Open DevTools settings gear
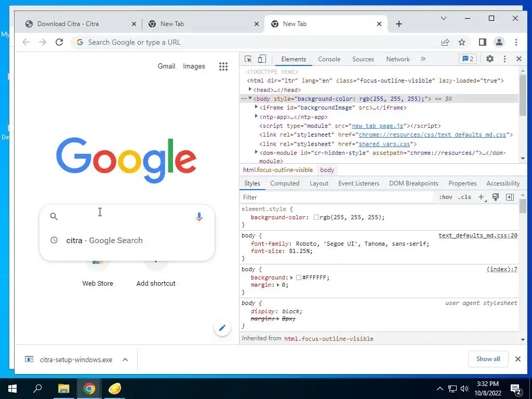Screen dimensions: 532x399 tap(489, 59)
